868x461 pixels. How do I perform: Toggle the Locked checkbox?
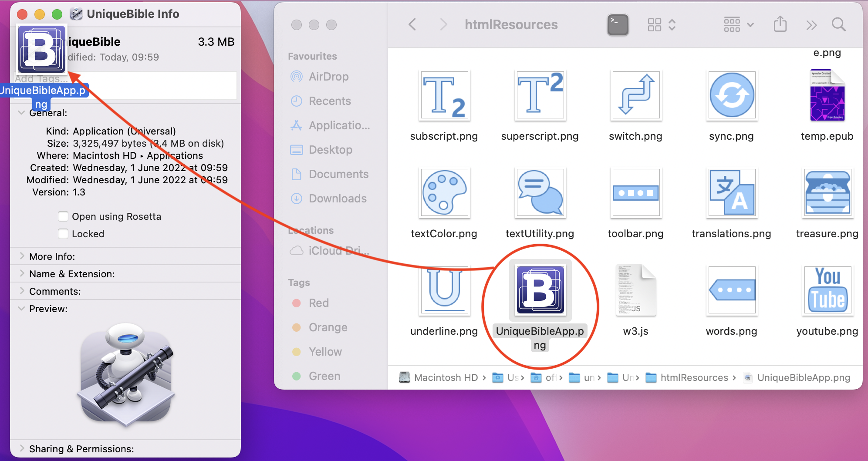(63, 234)
